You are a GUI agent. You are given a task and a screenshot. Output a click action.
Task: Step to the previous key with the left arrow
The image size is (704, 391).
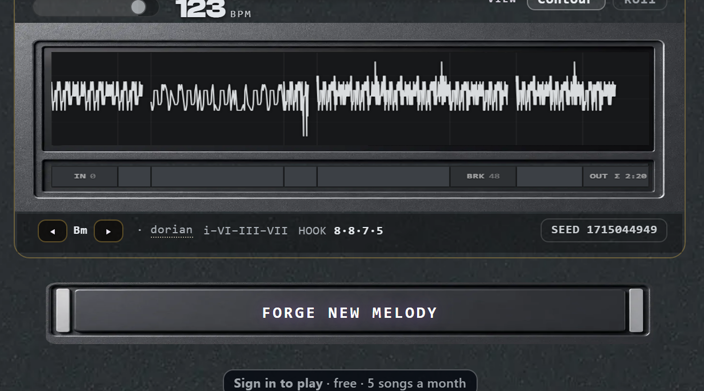pyautogui.click(x=53, y=231)
